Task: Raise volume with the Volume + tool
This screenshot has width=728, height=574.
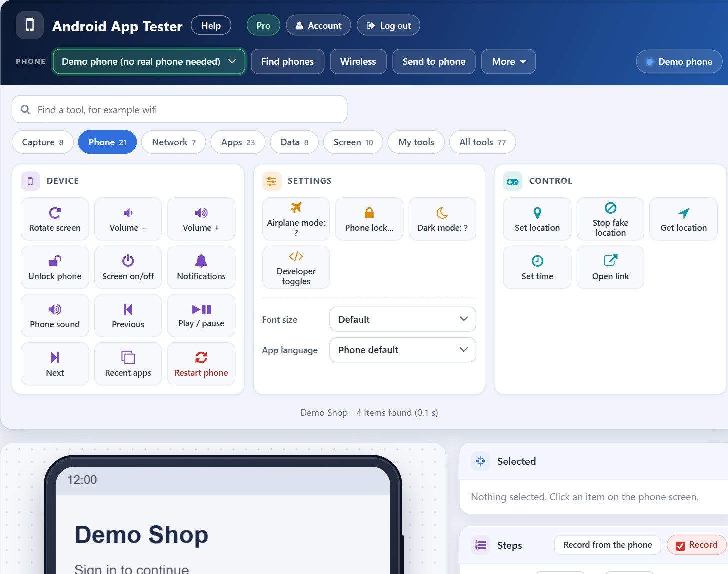Action: click(x=201, y=219)
